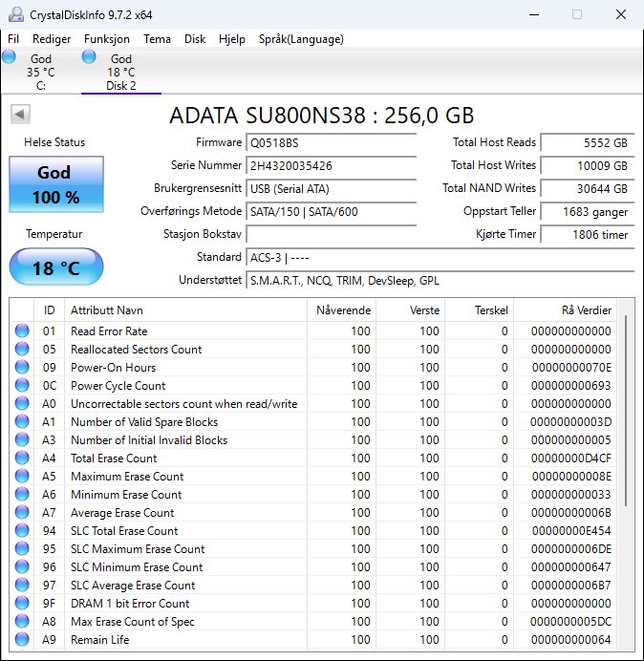Open the Fil menu
The height and width of the screenshot is (661, 644).
13,39
